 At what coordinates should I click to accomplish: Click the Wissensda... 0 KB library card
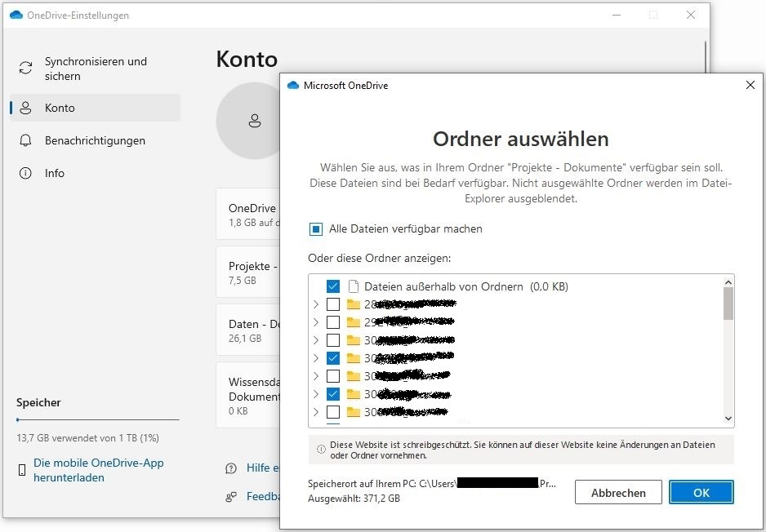(248, 396)
